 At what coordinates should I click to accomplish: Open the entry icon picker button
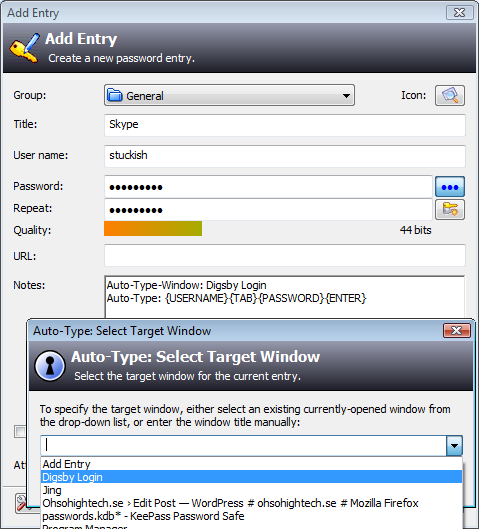click(450, 95)
